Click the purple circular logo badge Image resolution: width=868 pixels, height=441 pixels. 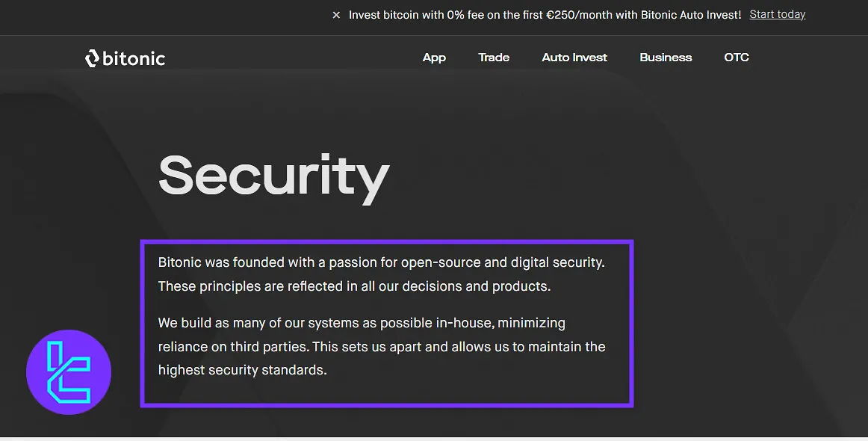click(69, 371)
